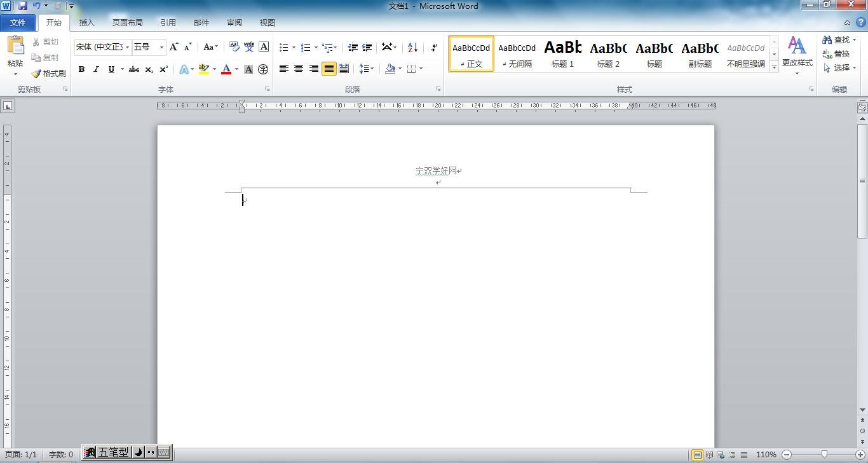Toggle strikethrough formatting

pyautogui.click(x=133, y=69)
